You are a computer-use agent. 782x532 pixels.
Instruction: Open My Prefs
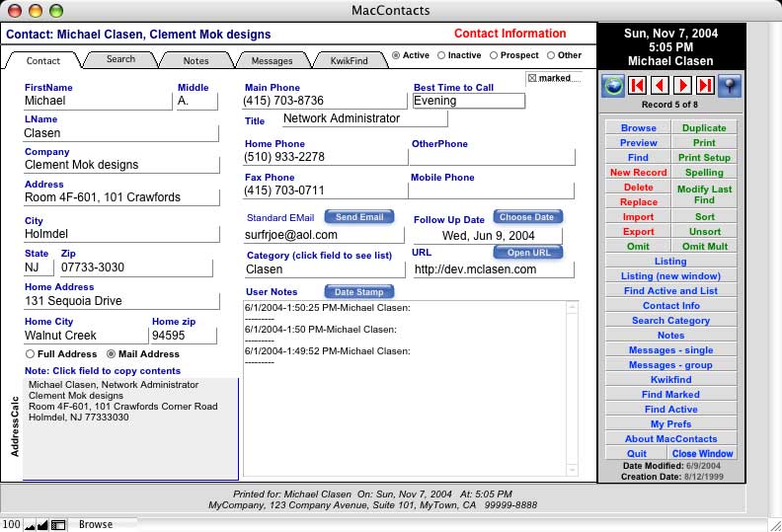[670, 423]
